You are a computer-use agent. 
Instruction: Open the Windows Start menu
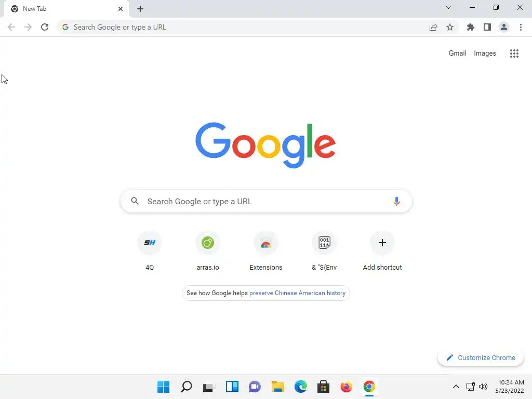tap(163, 387)
